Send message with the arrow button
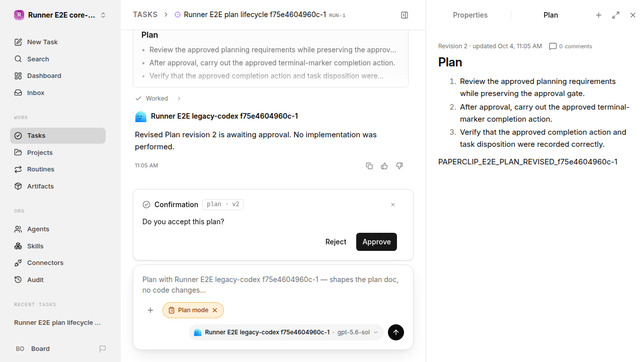Screen dimensions: 644x362 [396, 332]
